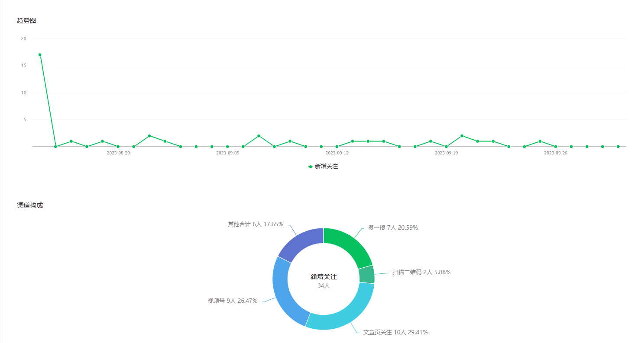Select the 文章页关注 10人 29.41% label

point(395,332)
